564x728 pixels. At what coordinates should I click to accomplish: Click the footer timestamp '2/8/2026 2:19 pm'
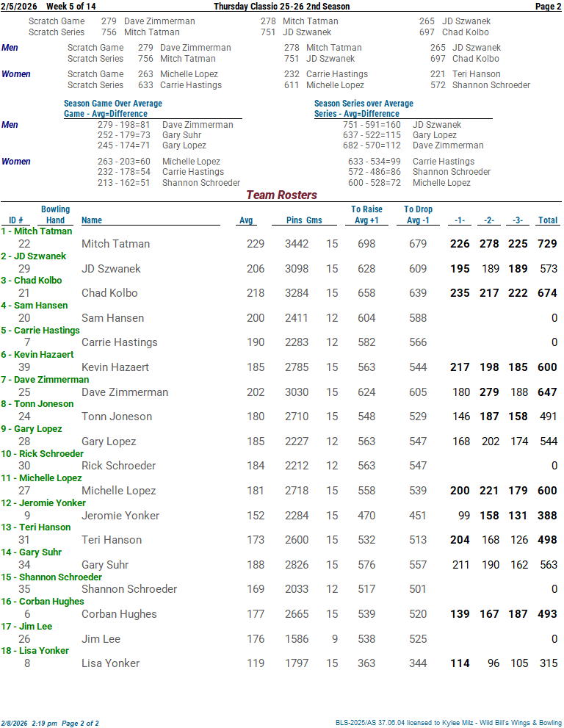29,724
